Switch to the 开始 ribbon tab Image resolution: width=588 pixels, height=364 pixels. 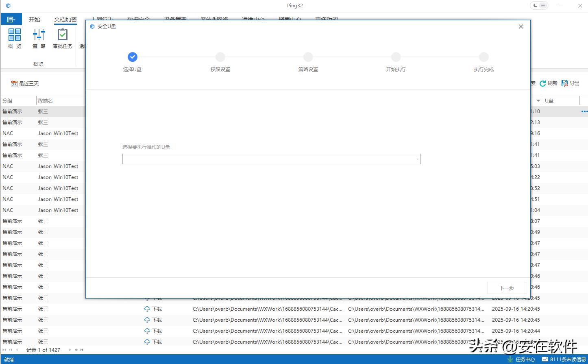click(x=35, y=20)
